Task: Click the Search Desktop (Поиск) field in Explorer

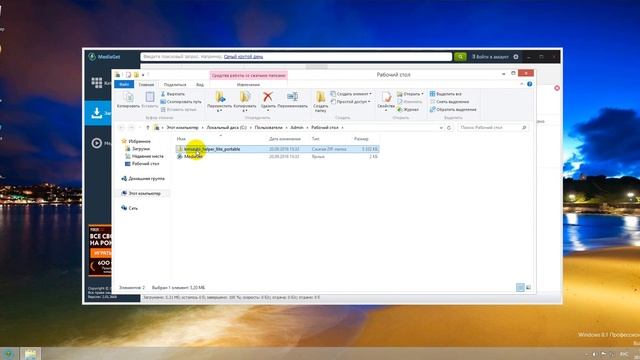Action: (x=493, y=128)
